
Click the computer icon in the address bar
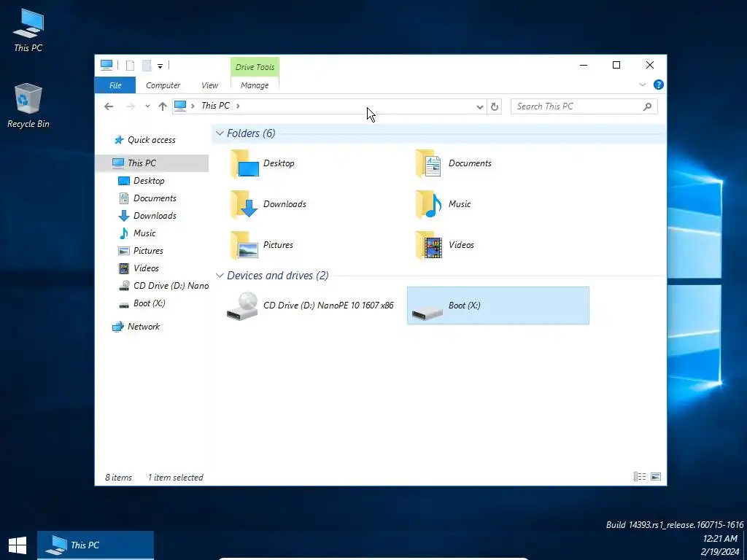[180, 106]
